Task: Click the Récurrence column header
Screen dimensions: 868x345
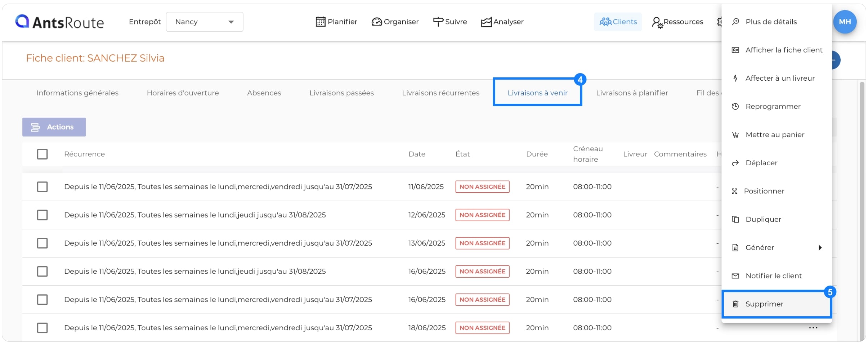Action: click(84, 154)
